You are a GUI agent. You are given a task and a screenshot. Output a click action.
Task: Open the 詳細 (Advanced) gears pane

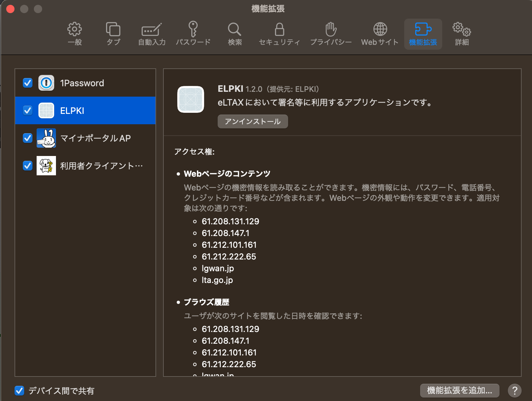[x=462, y=34]
